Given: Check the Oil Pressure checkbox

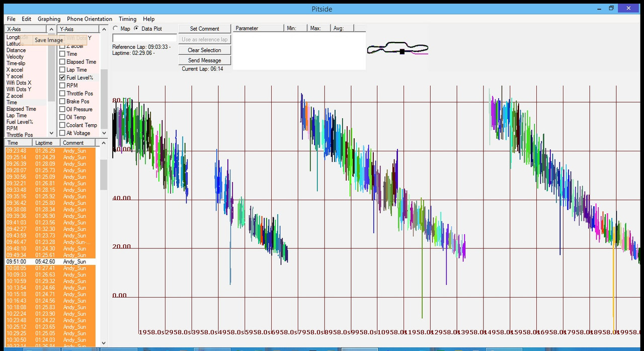Looking at the screenshot, I should pos(62,109).
